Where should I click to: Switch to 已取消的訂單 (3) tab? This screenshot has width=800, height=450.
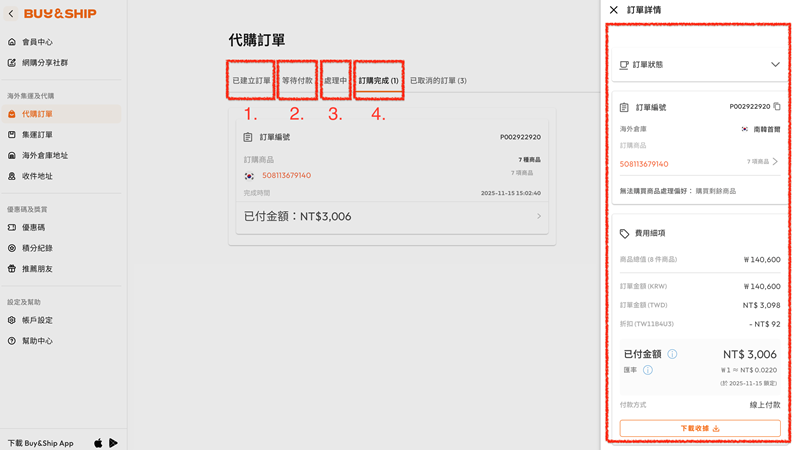(438, 81)
